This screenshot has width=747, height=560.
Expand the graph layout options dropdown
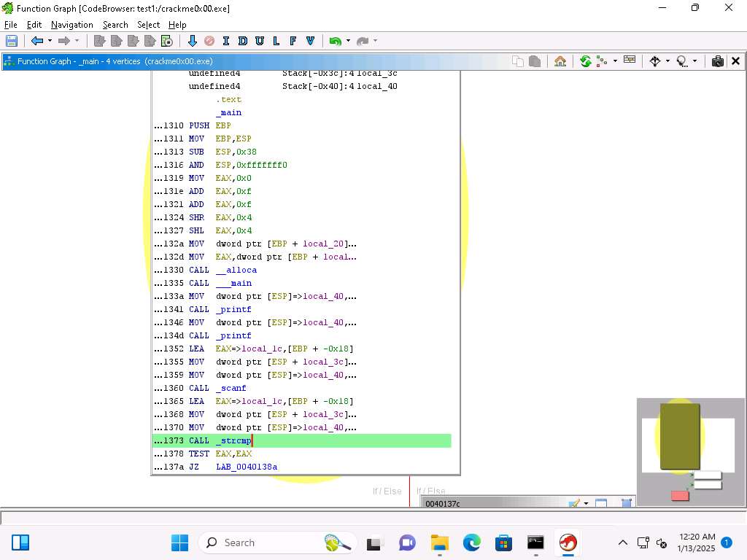point(615,61)
